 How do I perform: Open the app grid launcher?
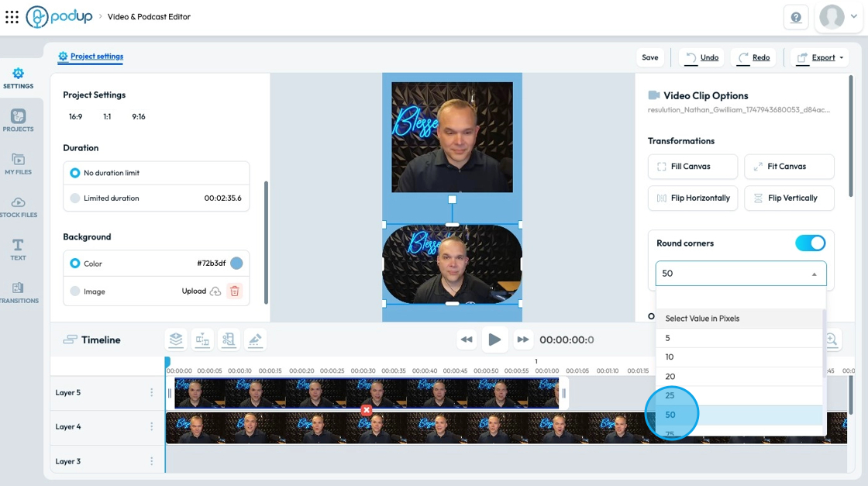click(12, 16)
